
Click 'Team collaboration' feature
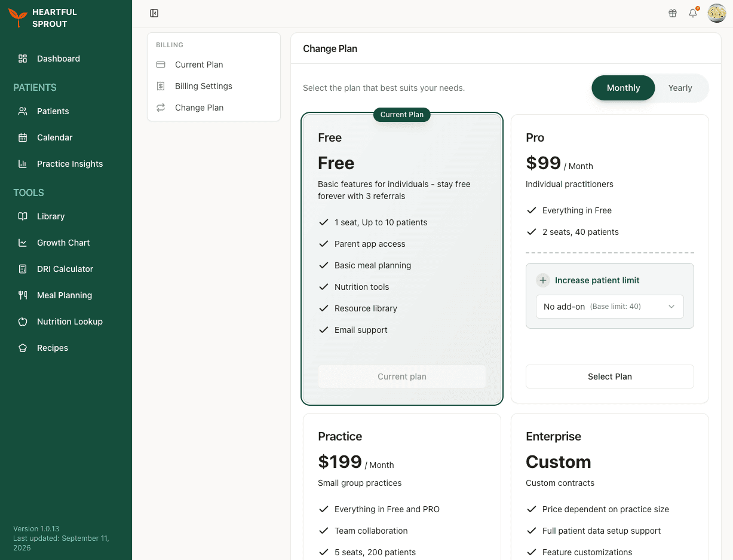(371, 531)
